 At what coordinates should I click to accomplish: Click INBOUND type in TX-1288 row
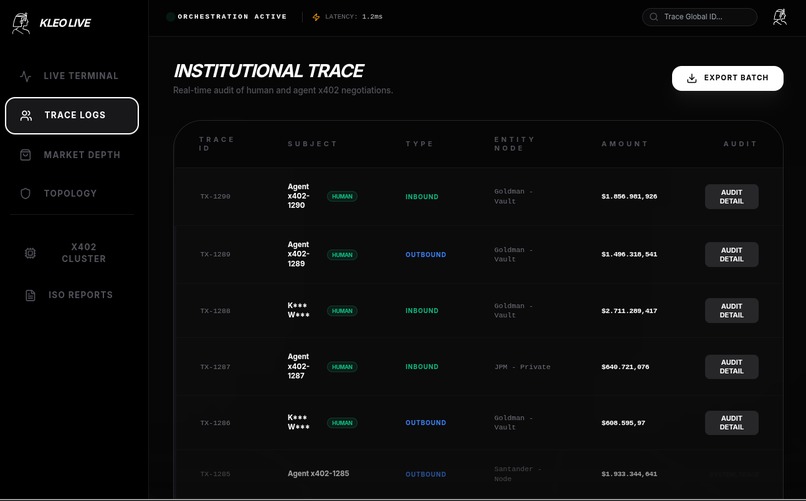422,311
